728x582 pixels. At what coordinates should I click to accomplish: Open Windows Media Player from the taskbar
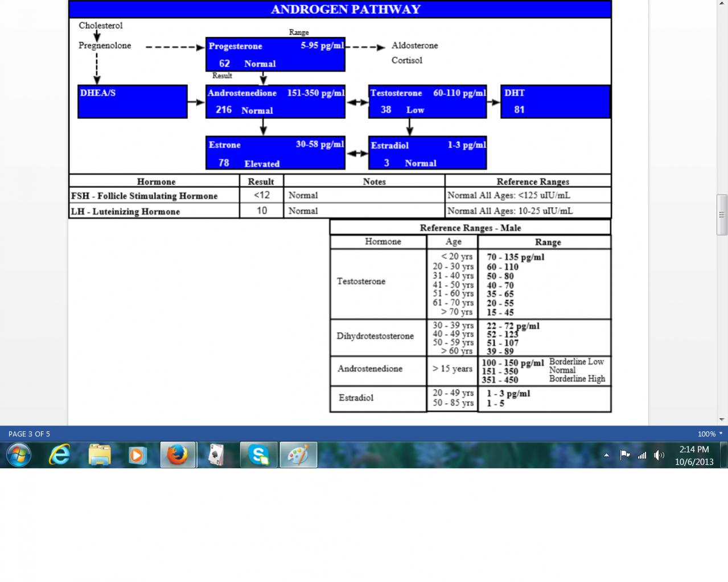[x=137, y=455]
